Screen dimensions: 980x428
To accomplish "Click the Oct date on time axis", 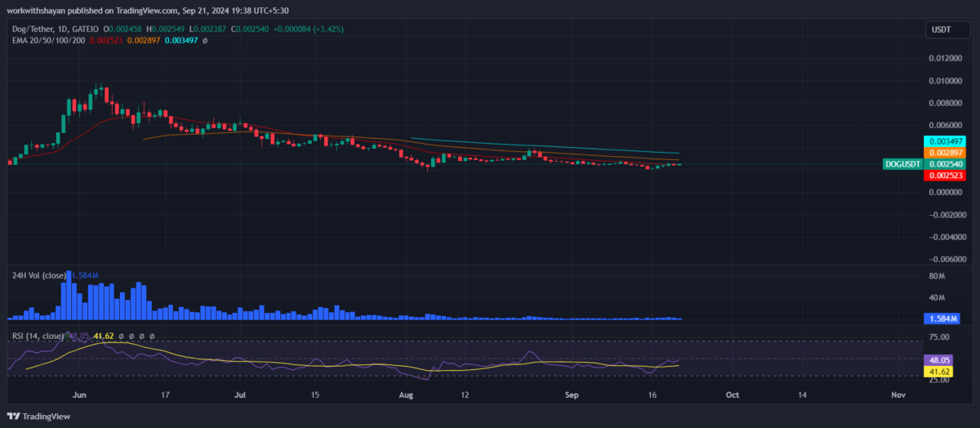I will tap(733, 394).
